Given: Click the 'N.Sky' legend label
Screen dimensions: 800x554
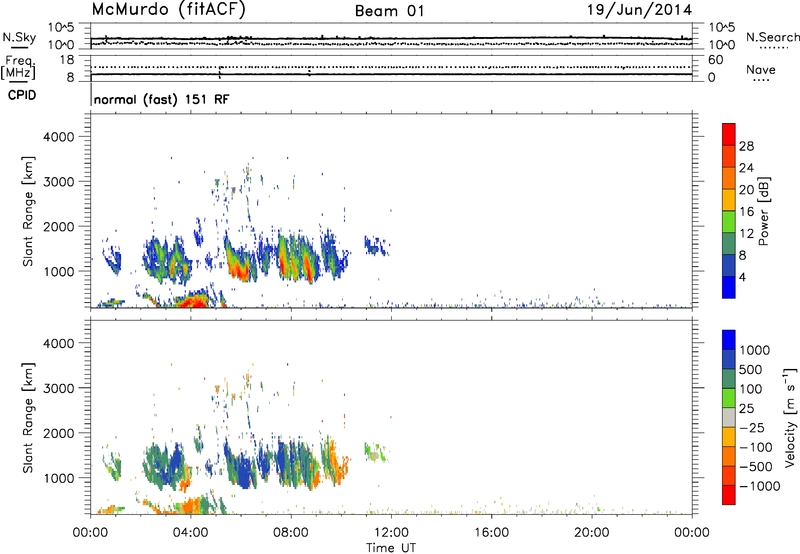Looking at the screenshot, I should (19, 37).
